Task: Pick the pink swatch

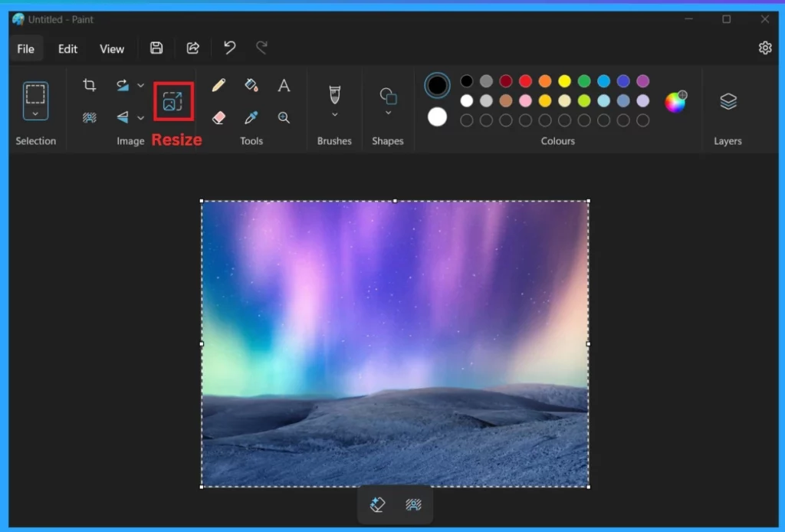Action: click(525, 100)
